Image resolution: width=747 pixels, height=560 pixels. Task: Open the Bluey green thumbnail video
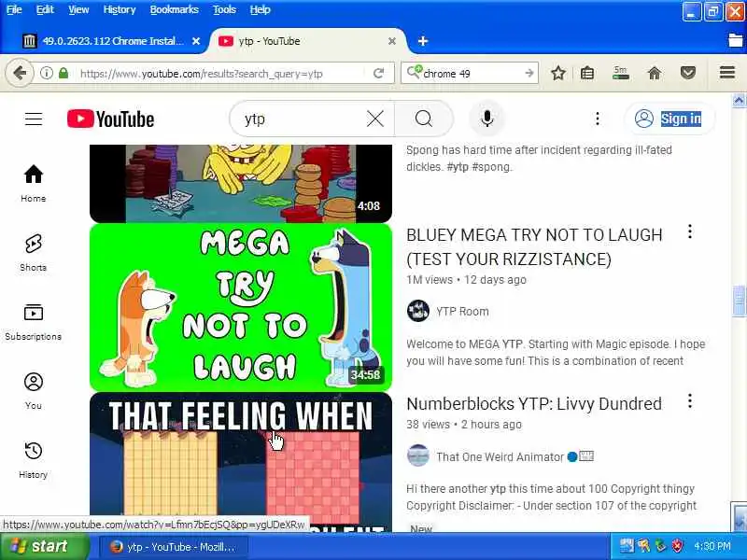[x=241, y=307]
